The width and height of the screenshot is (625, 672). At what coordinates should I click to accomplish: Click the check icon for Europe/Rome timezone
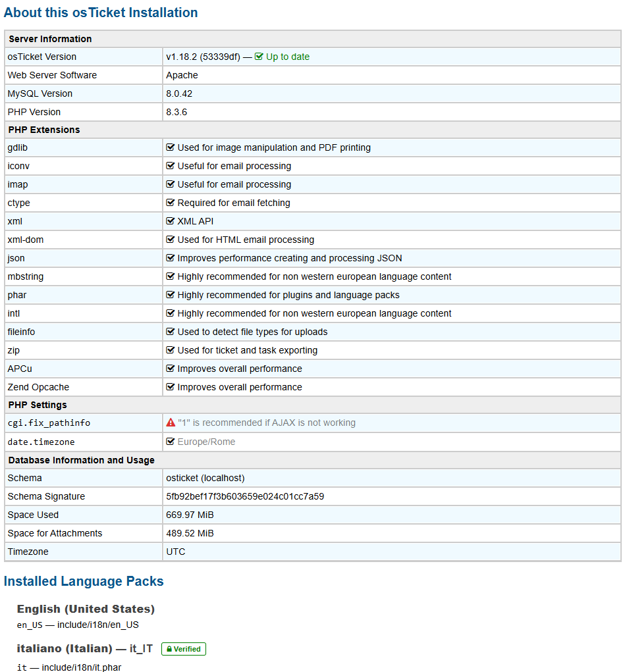click(171, 442)
